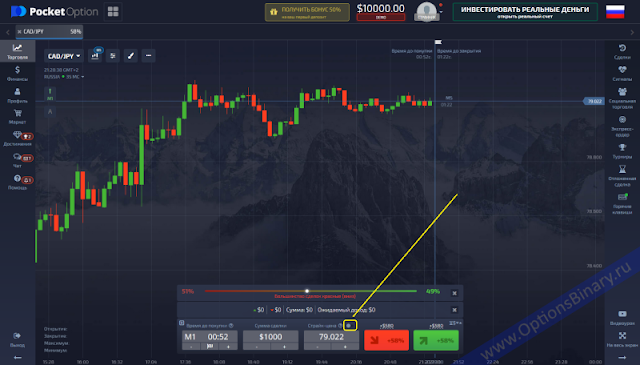Click the $1000 trade amount field

(271, 337)
